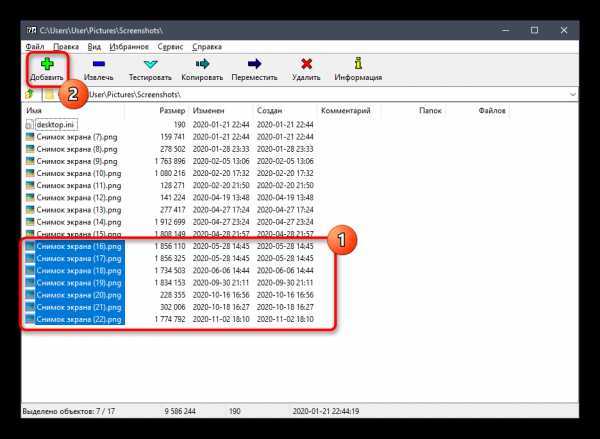This screenshot has height=439, width=600.
Task: Click icon of Снимок экрана (7).png
Action: tap(30, 137)
